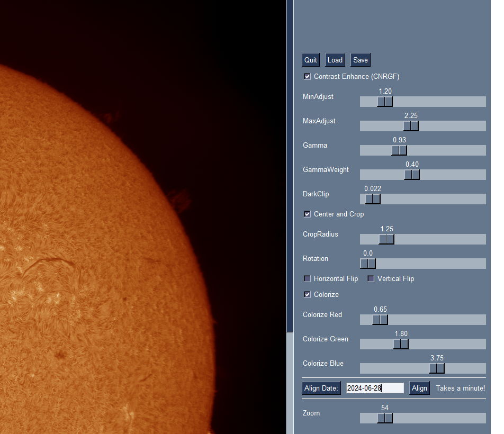Click the solar disk image preview

point(143,217)
